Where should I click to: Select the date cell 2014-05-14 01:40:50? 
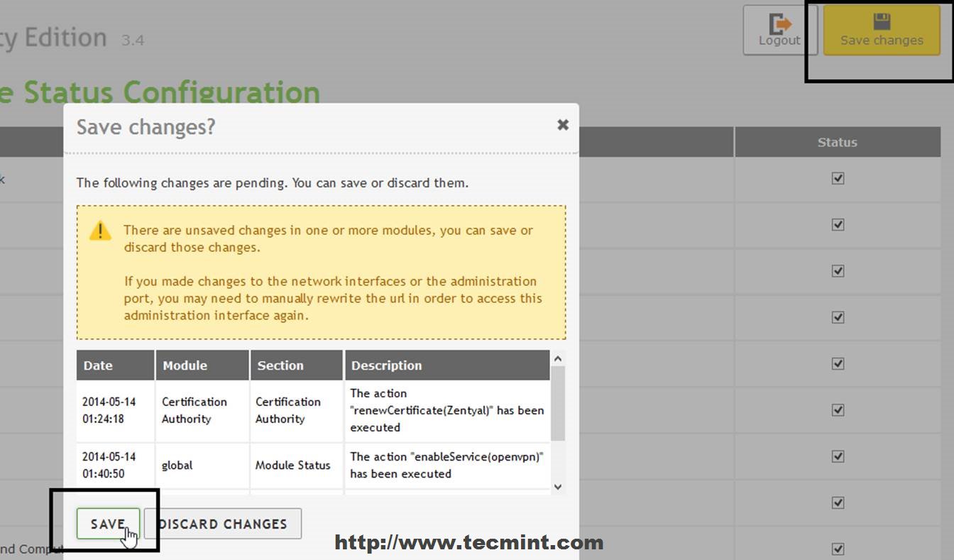click(x=116, y=465)
